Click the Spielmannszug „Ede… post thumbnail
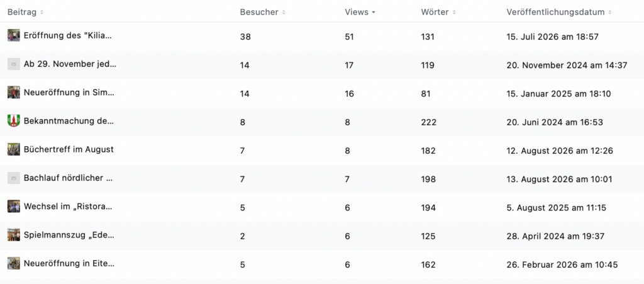The height and width of the screenshot is (284, 644). click(14, 235)
